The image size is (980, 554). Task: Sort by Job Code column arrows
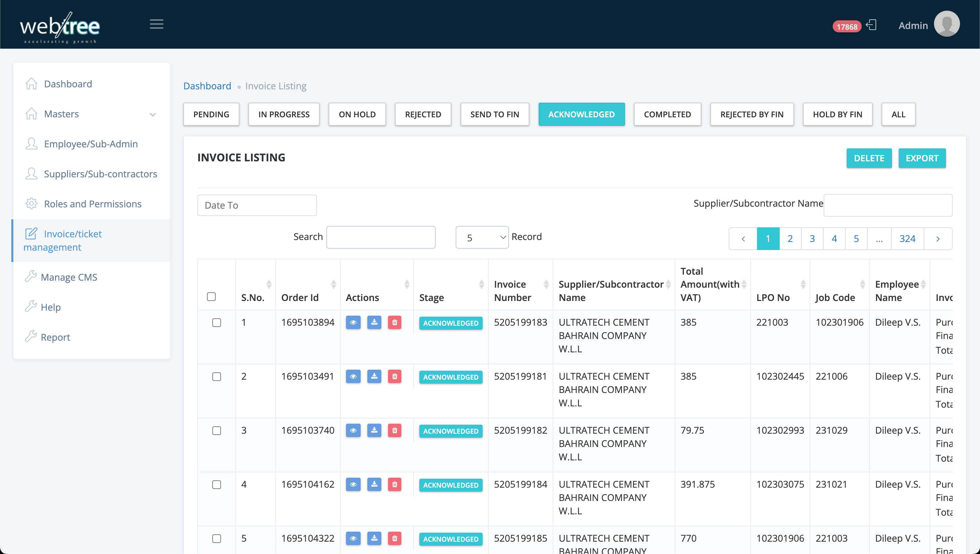click(x=862, y=284)
